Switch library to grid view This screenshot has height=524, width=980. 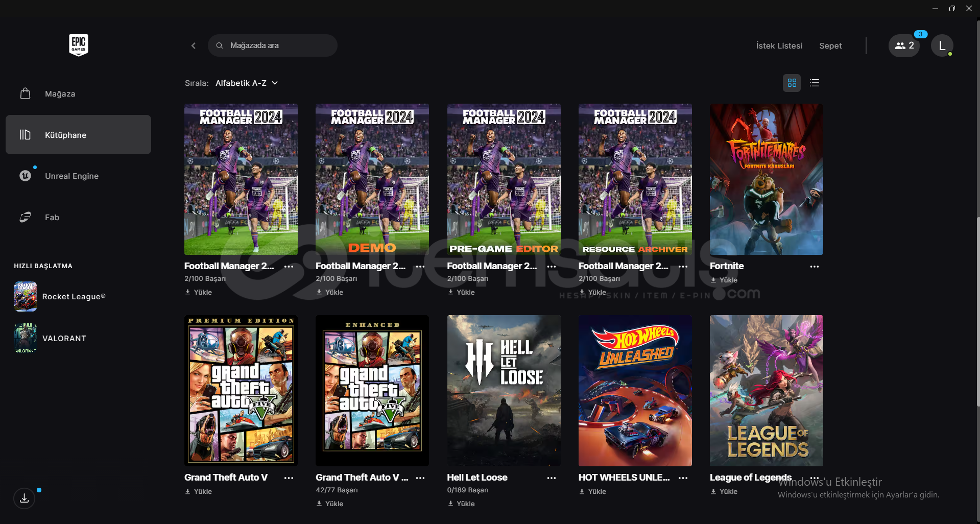click(x=792, y=83)
